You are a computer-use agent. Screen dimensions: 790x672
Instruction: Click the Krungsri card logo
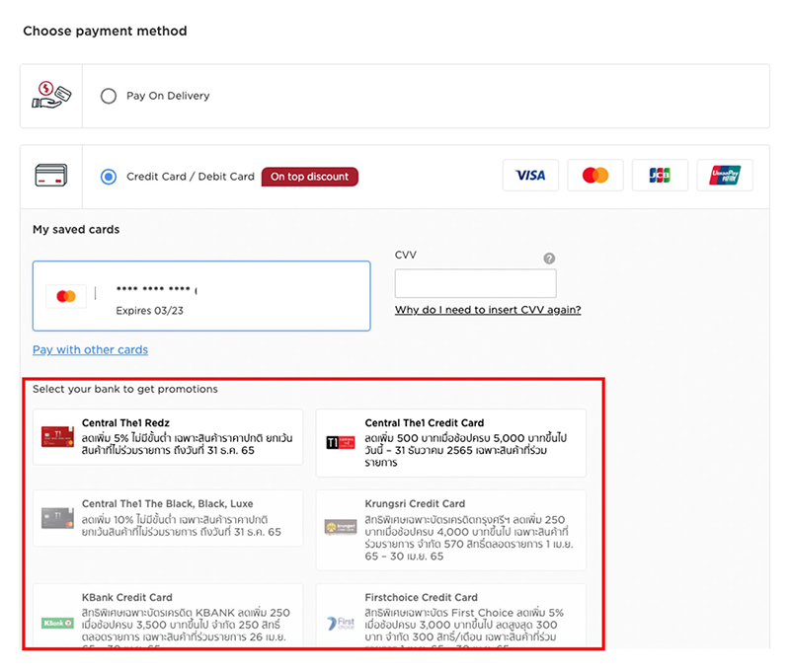tap(341, 527)
